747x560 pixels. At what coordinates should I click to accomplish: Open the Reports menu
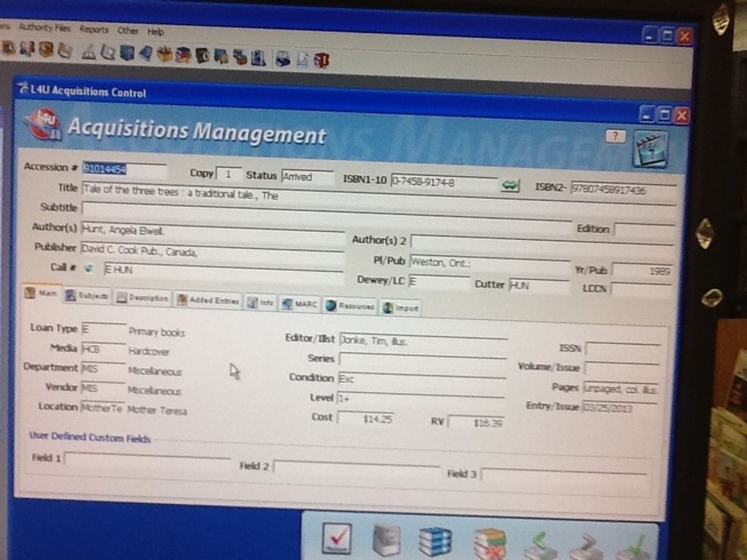pyautogui.click(x=94, y=30)
